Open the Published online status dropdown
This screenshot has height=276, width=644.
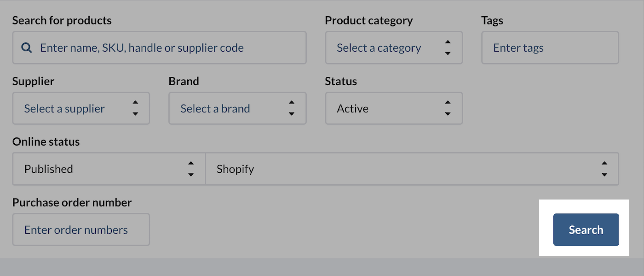pyautogui.click(x=97, y=169)
